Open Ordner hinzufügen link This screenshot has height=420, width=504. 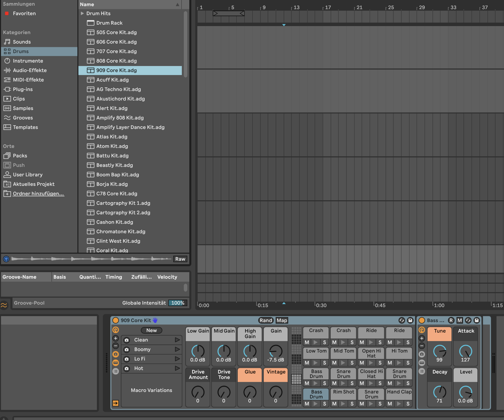pyautogui.click(x=38, y=194)
